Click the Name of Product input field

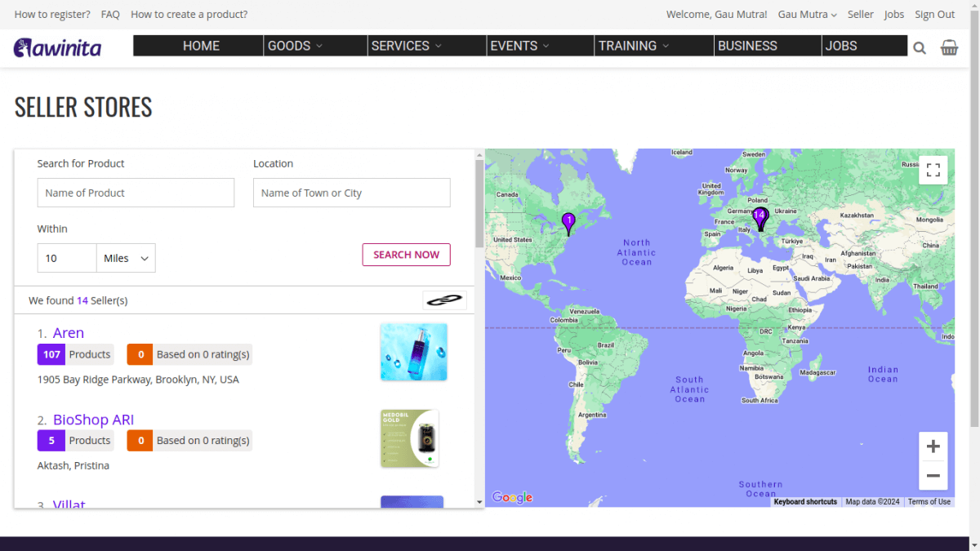(136, 193)
